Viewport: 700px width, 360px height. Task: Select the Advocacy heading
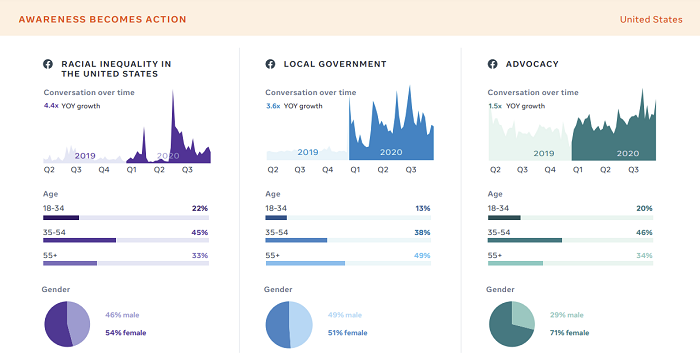[532, 64]
